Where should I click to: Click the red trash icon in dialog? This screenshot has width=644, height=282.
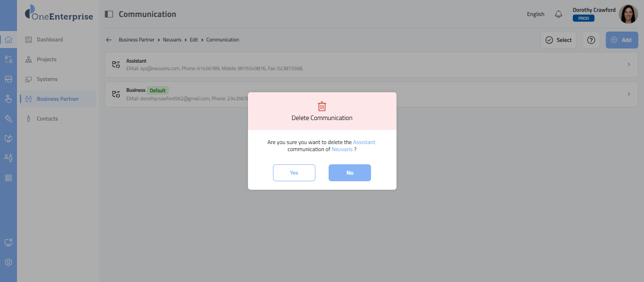[x=322, y=106]
